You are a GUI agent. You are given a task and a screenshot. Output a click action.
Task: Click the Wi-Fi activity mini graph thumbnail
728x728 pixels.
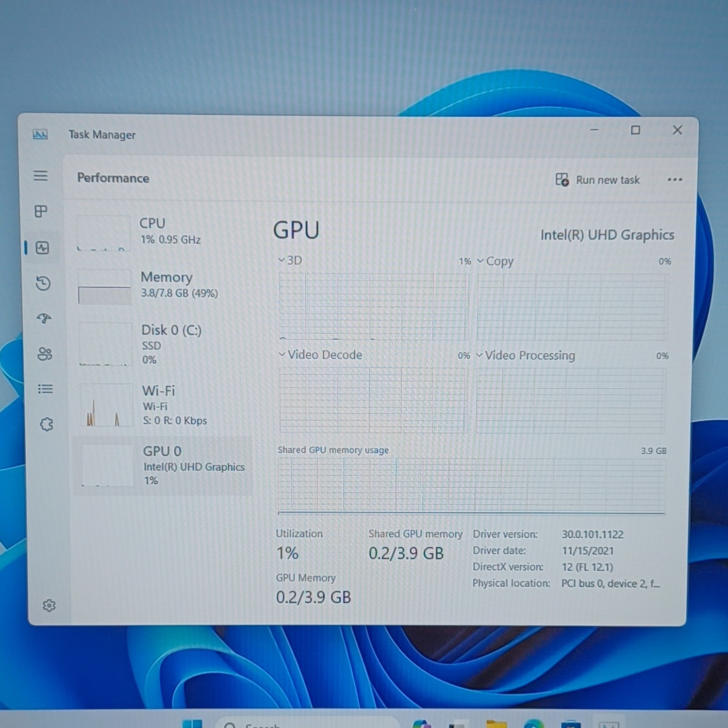pyautogui.click(x=106, y=405)
